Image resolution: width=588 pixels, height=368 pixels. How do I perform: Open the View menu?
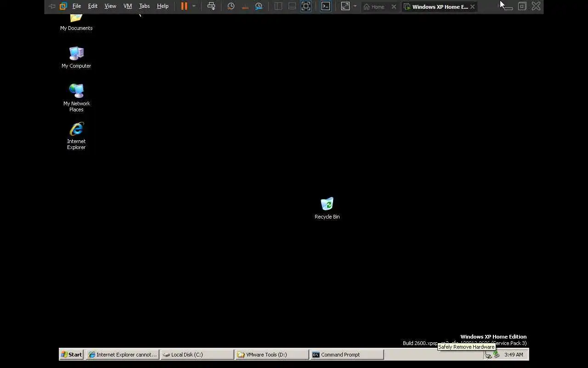click(110, 6)
